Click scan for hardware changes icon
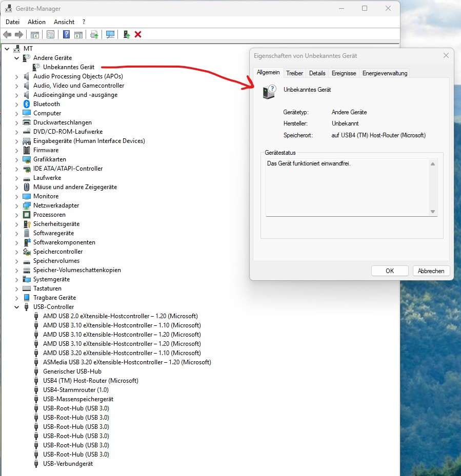 (x=110, y=35)
